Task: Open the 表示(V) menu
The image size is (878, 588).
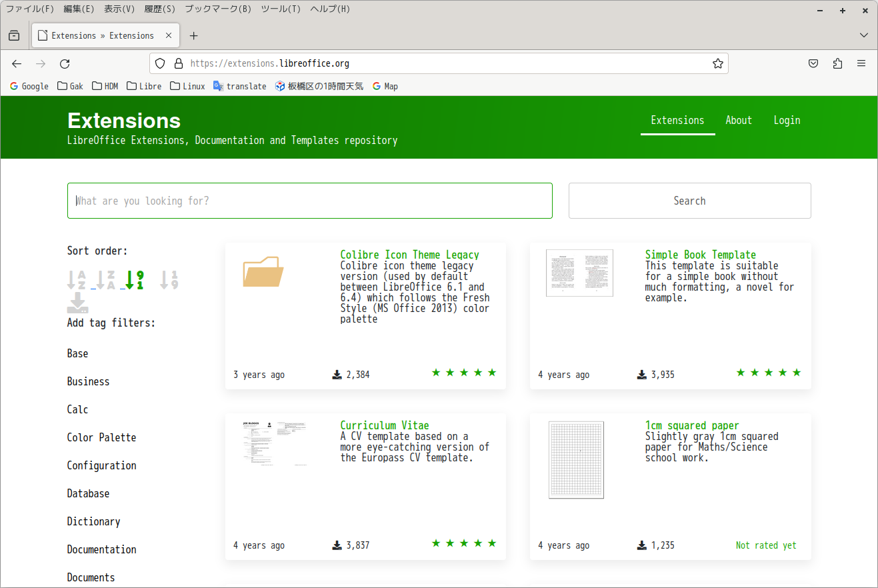Action: [x=119, y=9]
